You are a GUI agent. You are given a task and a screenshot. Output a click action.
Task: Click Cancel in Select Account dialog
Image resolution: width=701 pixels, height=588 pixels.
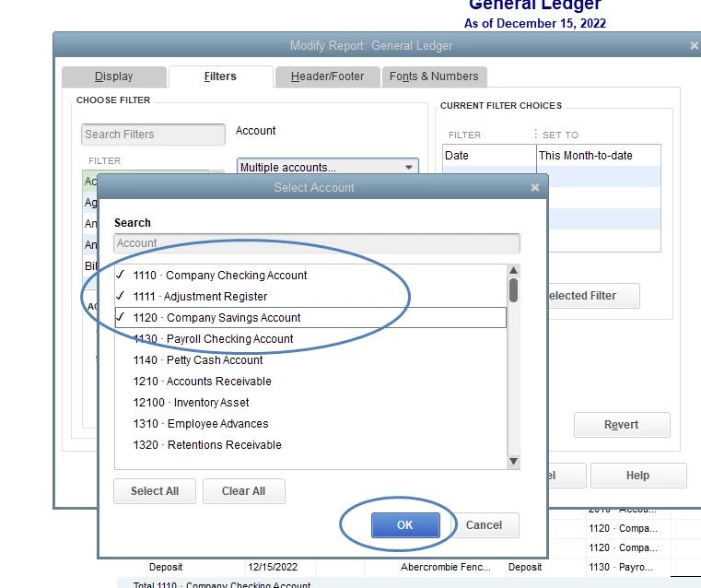pyautogui.click(x=484, y=525)
